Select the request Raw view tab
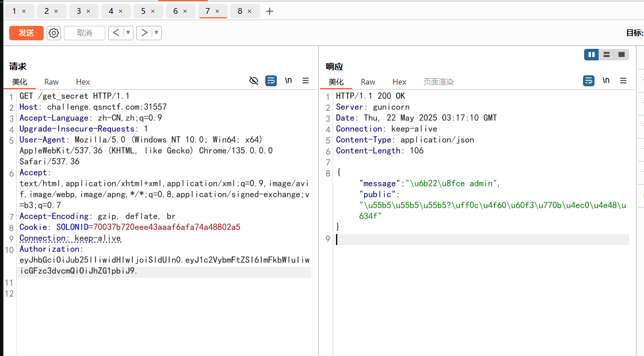This screenshot has width=644, height=356. tap(51, 82)
